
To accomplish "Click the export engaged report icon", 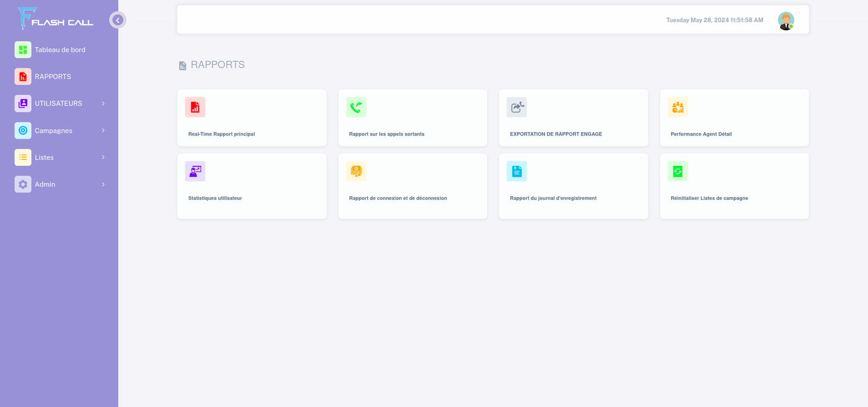I will pyautogui.click(x=516, y=107).
